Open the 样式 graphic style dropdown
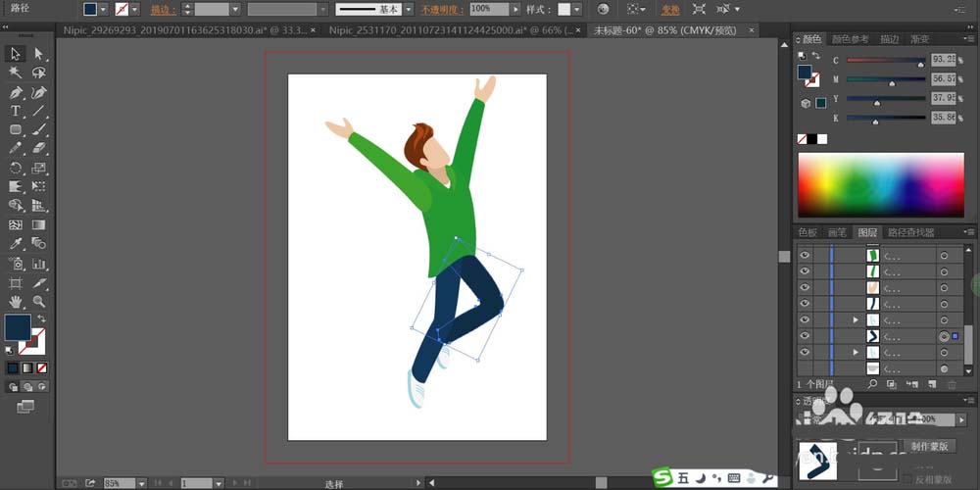980x490 pixels. [576, 10]
